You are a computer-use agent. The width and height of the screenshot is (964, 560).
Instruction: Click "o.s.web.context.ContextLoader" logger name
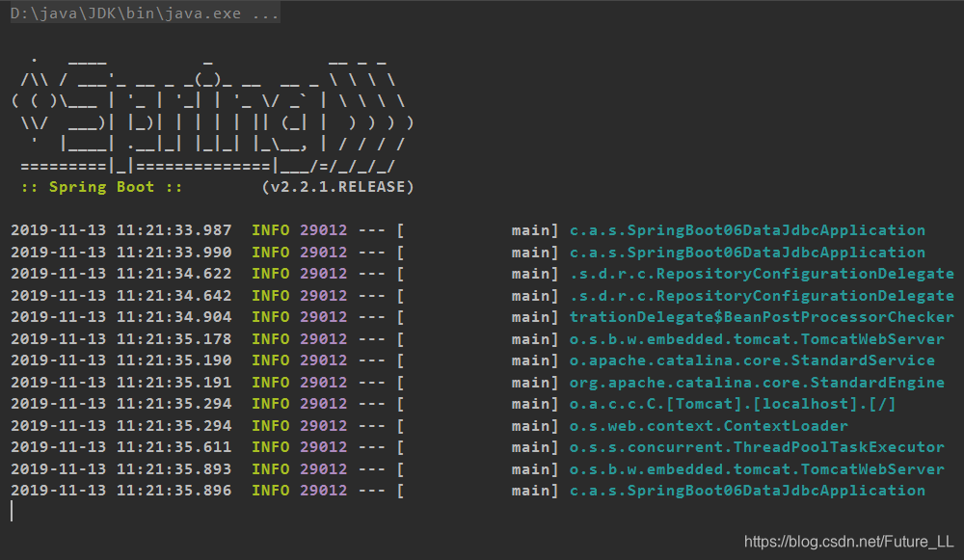709,426
